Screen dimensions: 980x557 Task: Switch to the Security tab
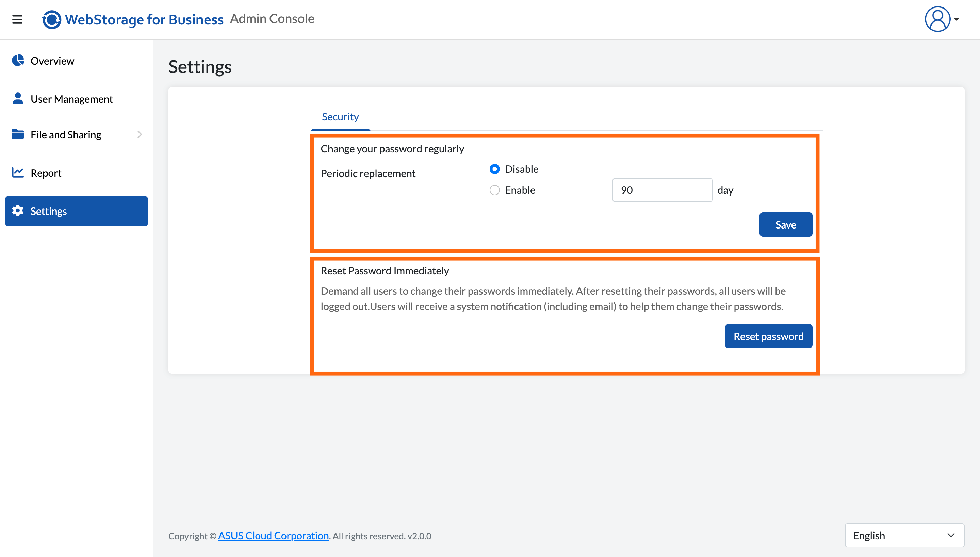tap(340, 117)
